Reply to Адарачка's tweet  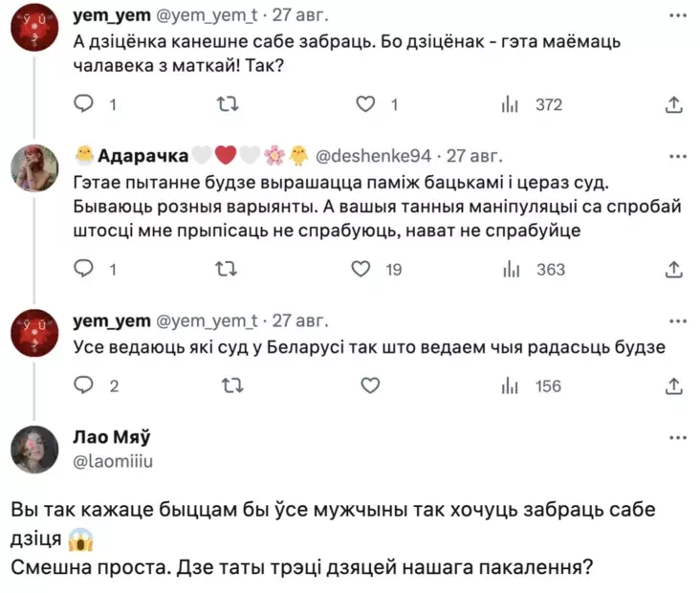click(84, 271)
